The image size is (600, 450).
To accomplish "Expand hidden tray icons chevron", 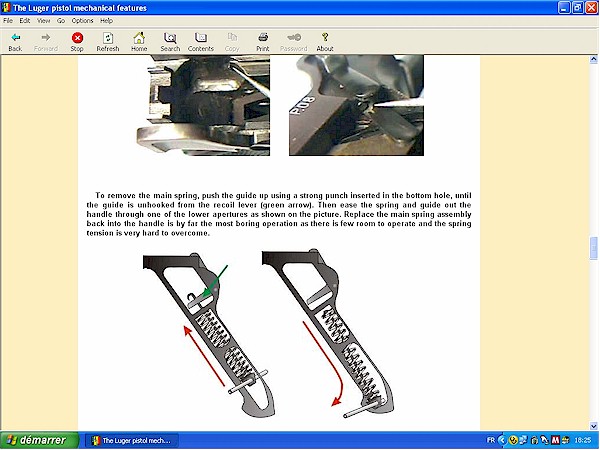I will (502, 440).
